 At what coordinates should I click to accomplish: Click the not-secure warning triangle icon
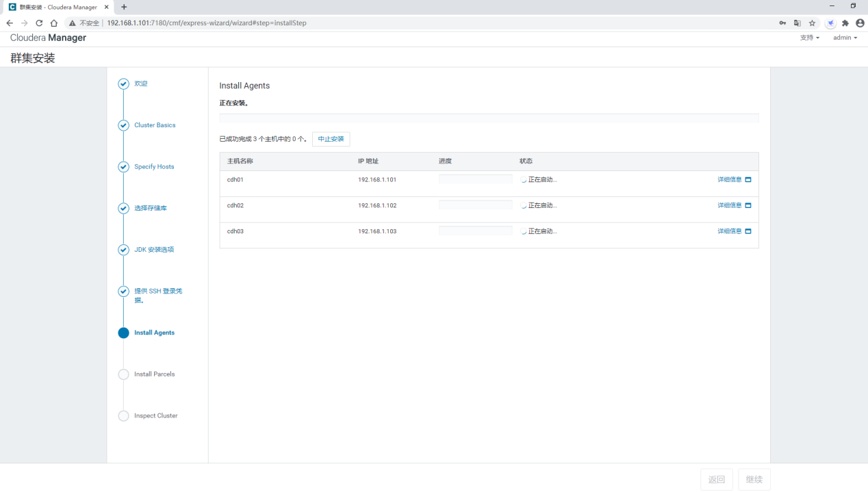(x=73, y=23)
